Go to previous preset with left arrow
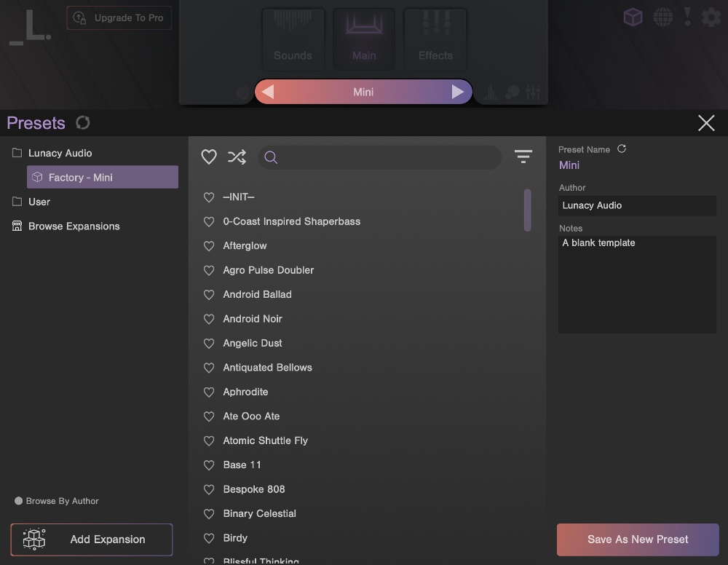 pyautogui.click(x=268, y=92)
